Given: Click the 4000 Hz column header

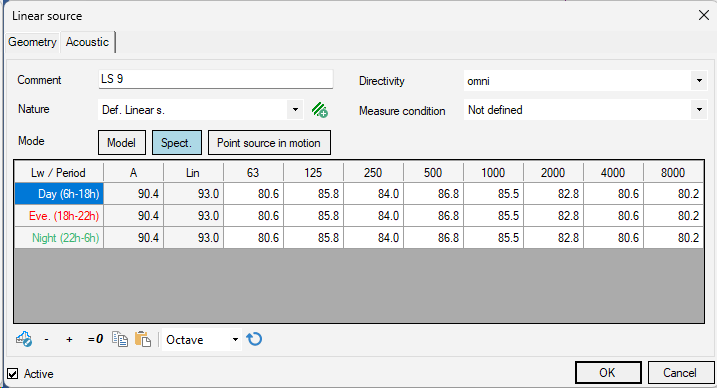Looking at the screenshot, I should pyautogui.click(x=613, y=173).
